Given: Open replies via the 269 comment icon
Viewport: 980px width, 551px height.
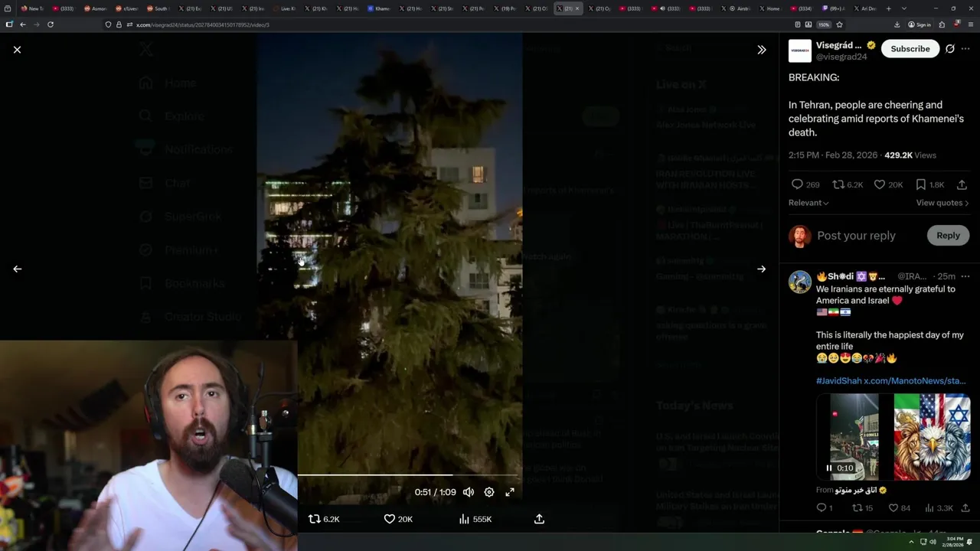Looking at the screenshot, I should click(x=805, y=184).
